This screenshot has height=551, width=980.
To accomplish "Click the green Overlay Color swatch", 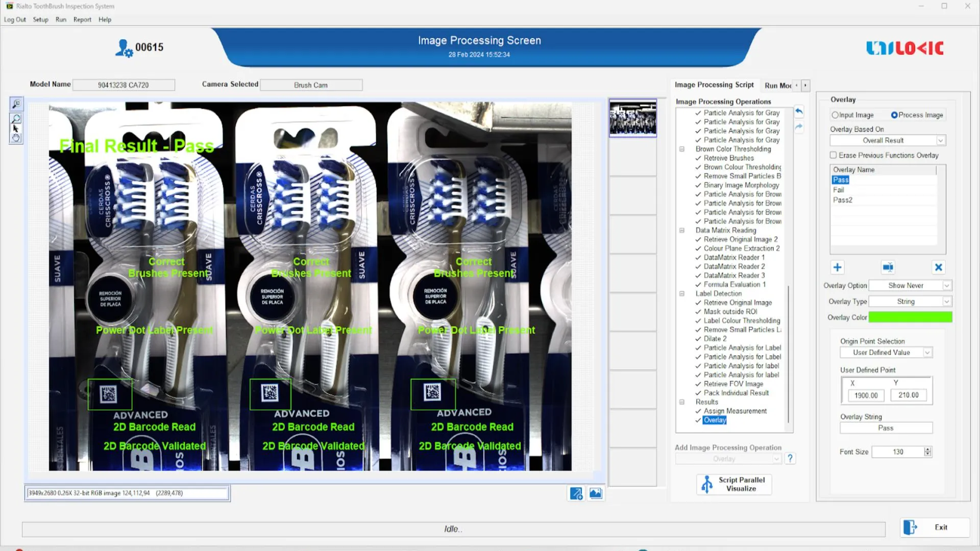I will click(x=910, y=317).
